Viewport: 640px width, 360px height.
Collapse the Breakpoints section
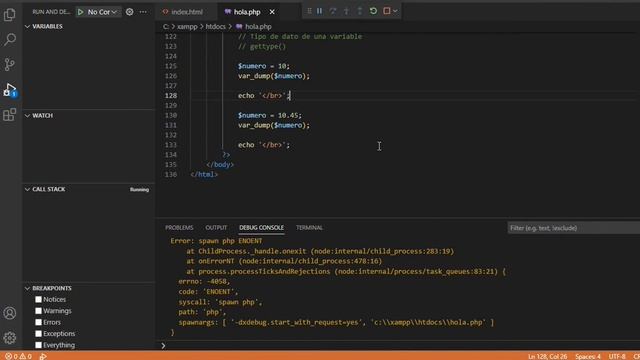(x=27, y=288)
